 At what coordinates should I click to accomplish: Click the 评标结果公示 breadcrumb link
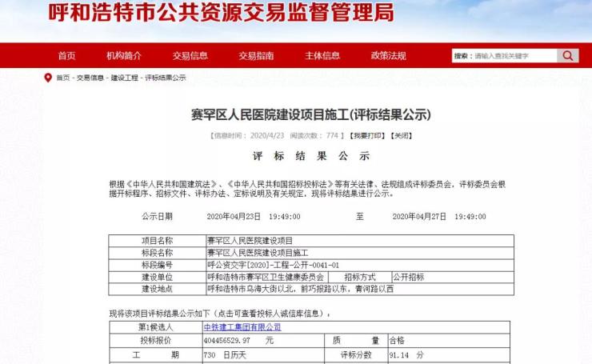pyautogui.click(x=164, y=78)
